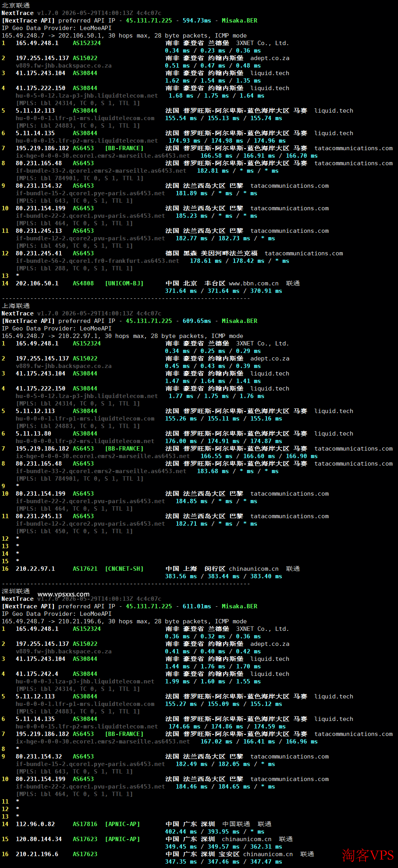Viewport: 398px width, 868px height.
Task: Click the trace header '165.49.248.7 -> 210.22.97.1'
Action: point(50,336)
